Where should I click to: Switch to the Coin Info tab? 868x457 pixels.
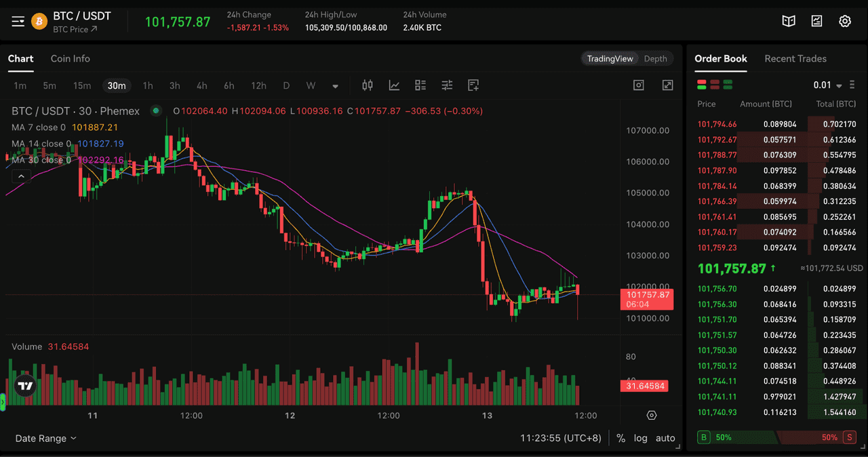tap(70, 58)
